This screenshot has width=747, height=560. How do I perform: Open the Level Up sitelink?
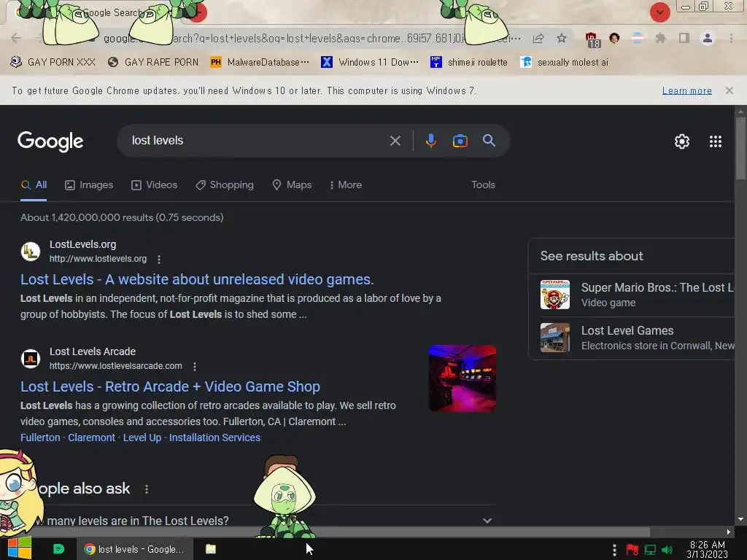click(x=142, y=437)
